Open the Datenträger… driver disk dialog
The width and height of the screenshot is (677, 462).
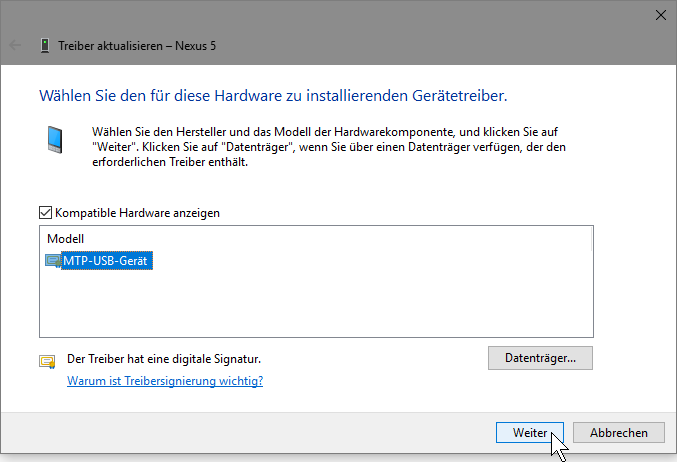[540, 357]
